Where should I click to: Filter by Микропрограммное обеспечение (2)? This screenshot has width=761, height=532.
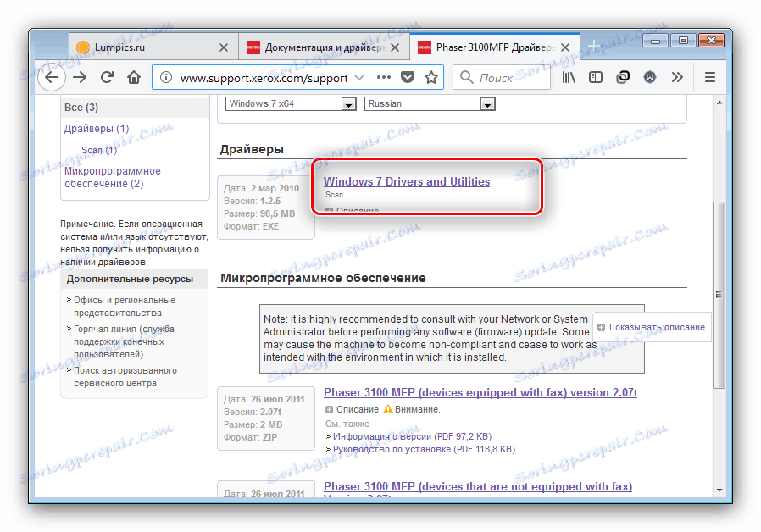click(113, 177)
